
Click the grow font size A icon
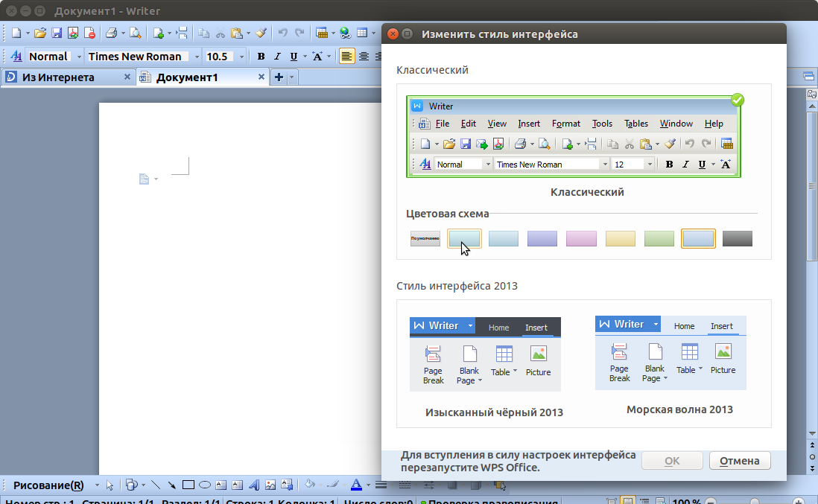point(317,57)
